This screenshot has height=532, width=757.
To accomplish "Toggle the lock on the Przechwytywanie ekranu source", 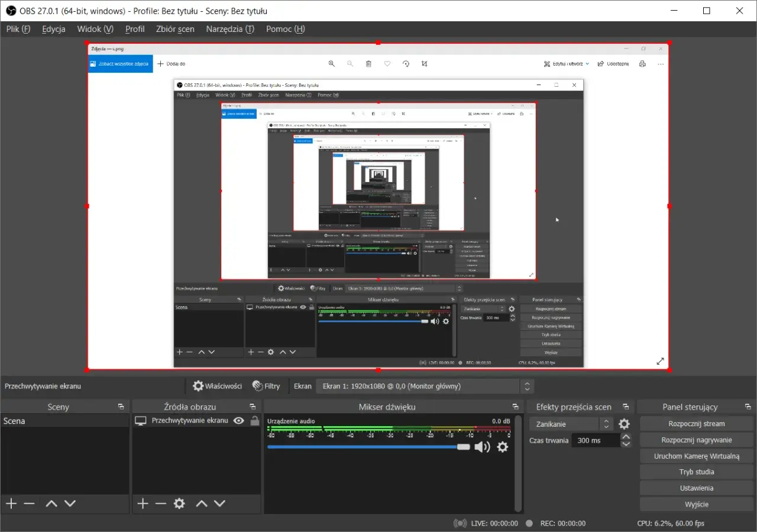I will pos(254,421).
